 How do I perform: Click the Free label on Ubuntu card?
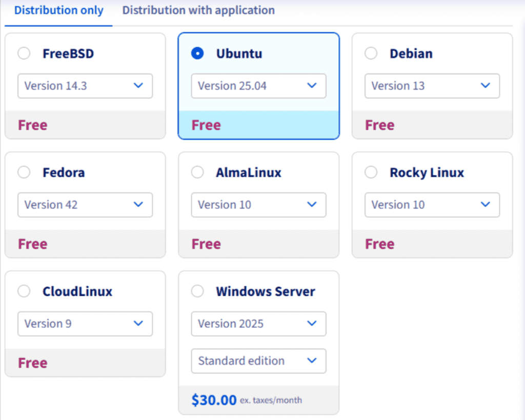click(x=206, y=125)
